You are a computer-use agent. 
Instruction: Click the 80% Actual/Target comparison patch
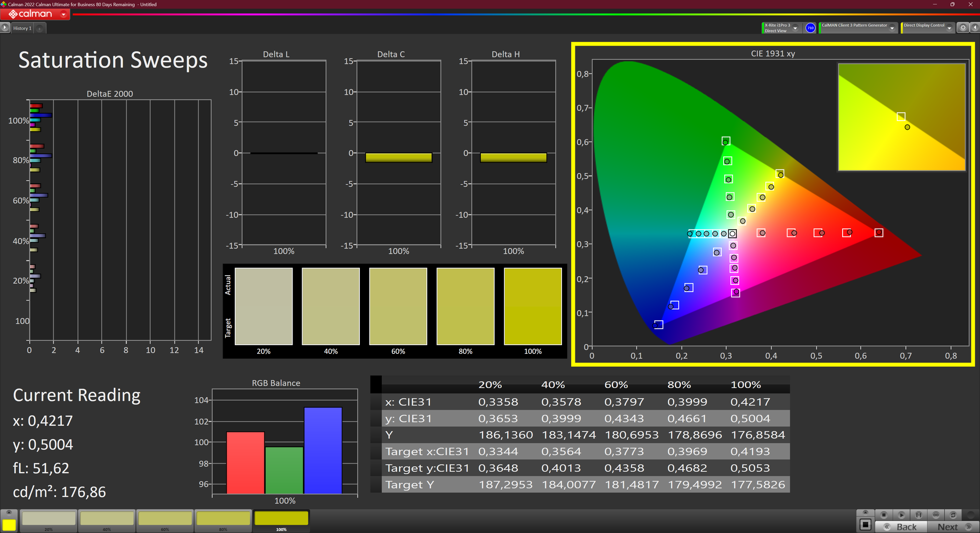tap(465, 306)
